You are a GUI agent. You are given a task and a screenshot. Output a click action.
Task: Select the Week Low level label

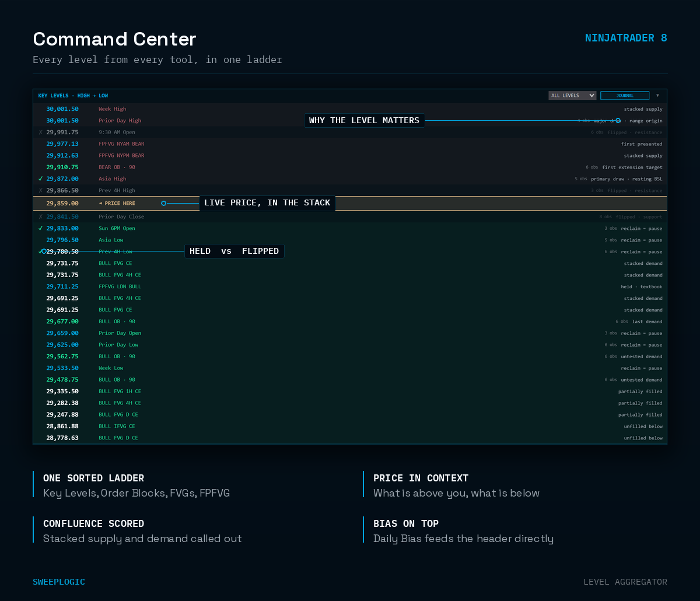point(111,368)
